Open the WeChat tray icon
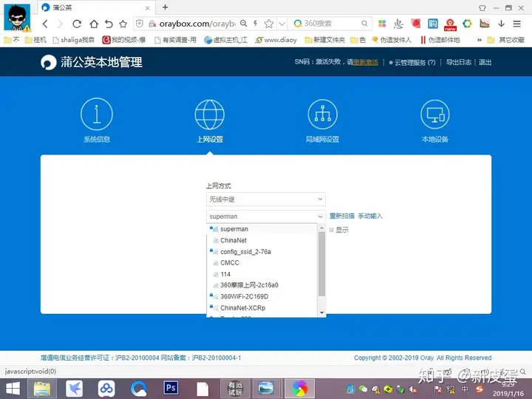Viewport: 532px width, 399px height. pos(363,389)
